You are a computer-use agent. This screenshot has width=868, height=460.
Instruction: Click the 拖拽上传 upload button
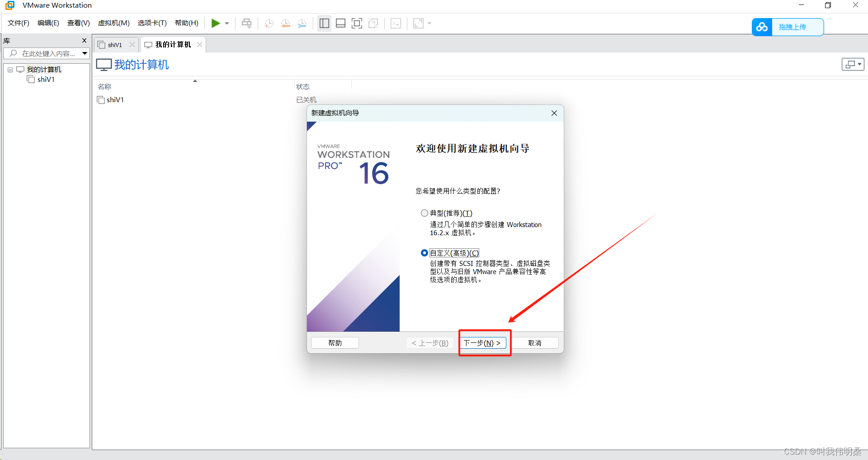point(792,27)
